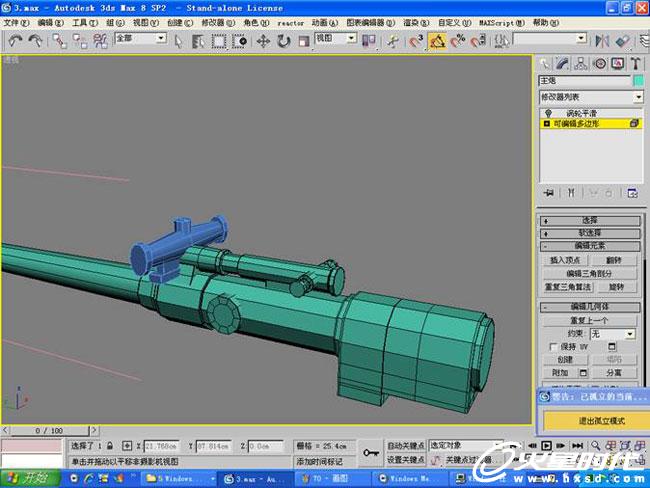
Task: Click the 分离 button
Action: point(614,373)
